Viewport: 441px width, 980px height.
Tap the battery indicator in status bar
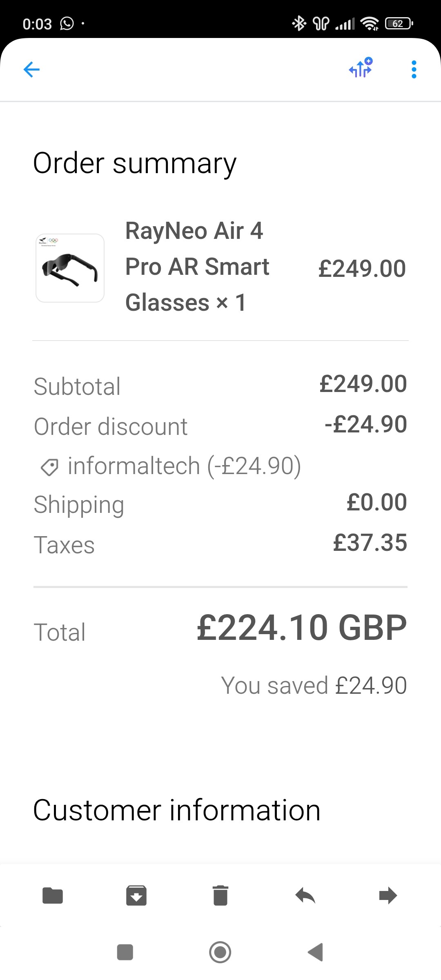click(x=399, y=24)
